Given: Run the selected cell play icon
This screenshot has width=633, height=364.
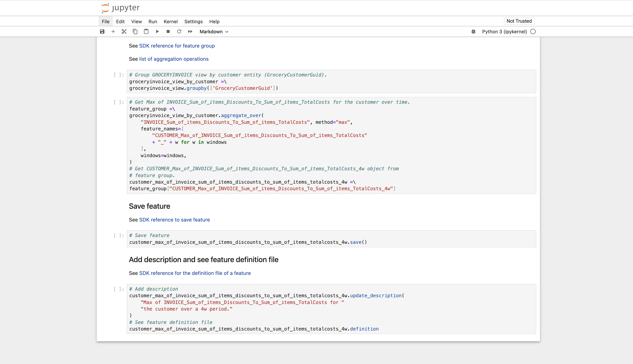Looking at the screenshot, I should 157,31.
